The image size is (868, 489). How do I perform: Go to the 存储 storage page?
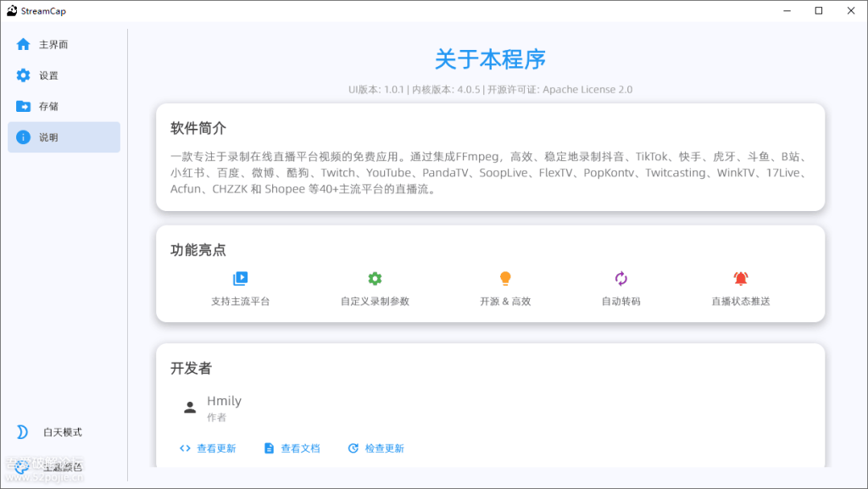click(64, 106)
